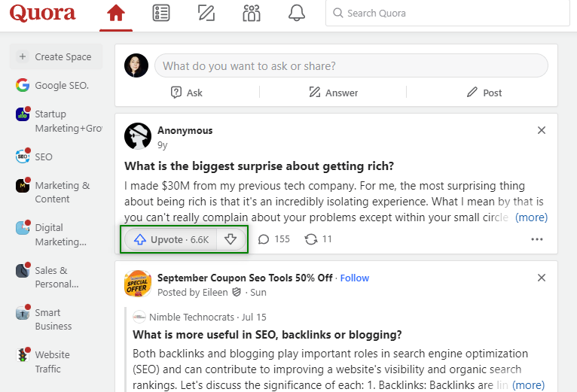This screenshot has width=577, height=392.
Task: Downvote the Anonymous answer
Action: 231,239
